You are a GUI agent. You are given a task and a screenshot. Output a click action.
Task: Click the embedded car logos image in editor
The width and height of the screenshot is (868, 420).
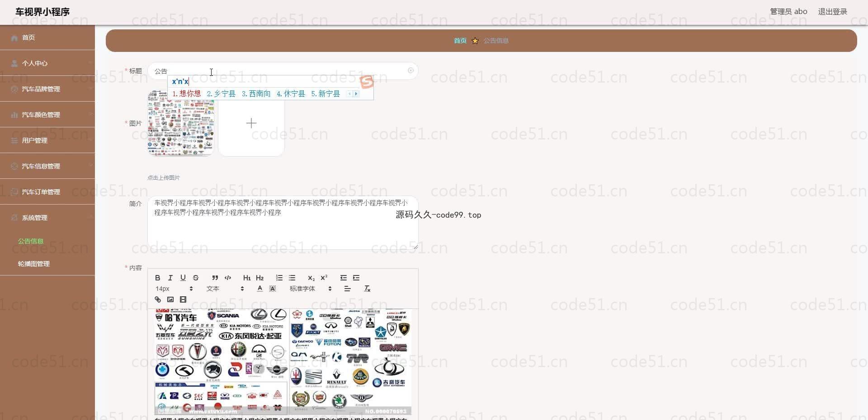pos(283,362)
